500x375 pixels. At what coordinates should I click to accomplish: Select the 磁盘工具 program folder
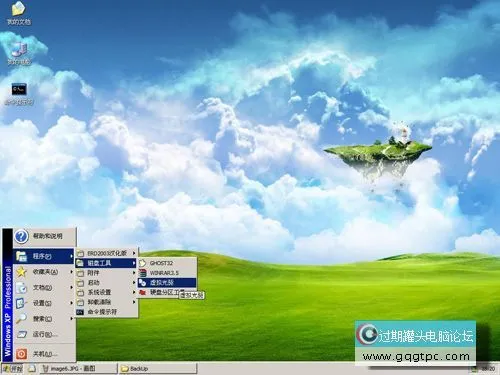[x=106, y=263]
